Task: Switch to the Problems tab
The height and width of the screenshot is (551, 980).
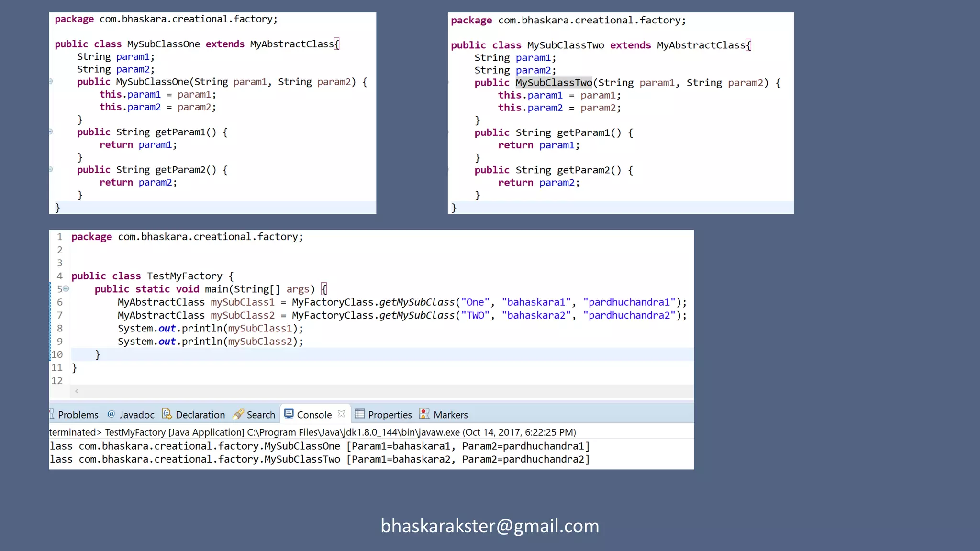Action: (78, 415)
